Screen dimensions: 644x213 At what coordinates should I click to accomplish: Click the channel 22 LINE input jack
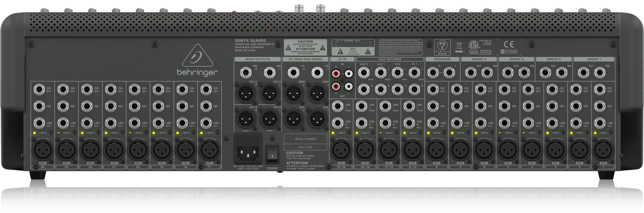(x=87, y=123)
